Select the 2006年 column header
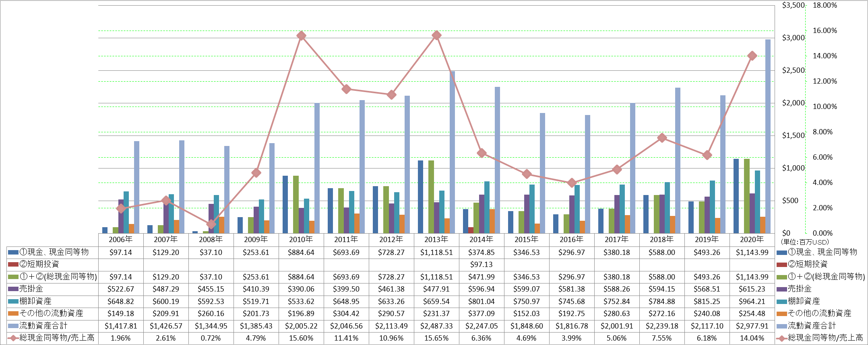Image resolution: width=868 pixels, height=345 pixels. click(121, 240)
